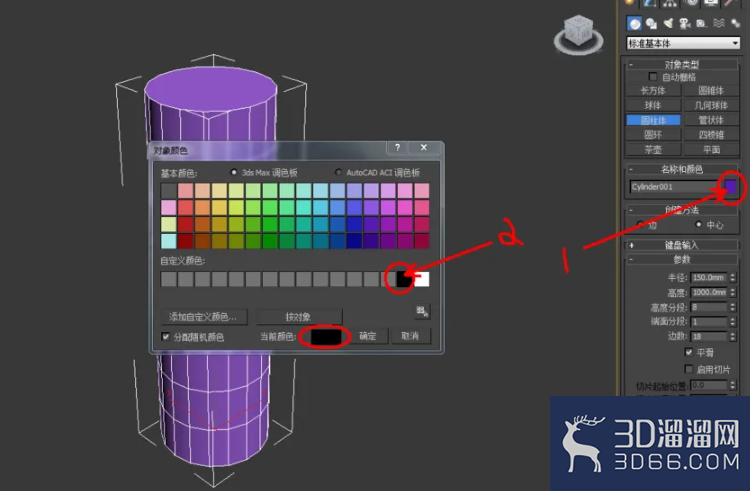Screen dimensions: 750x491
Task: Select the Space Warps category icon
Action: coord(718,23)
